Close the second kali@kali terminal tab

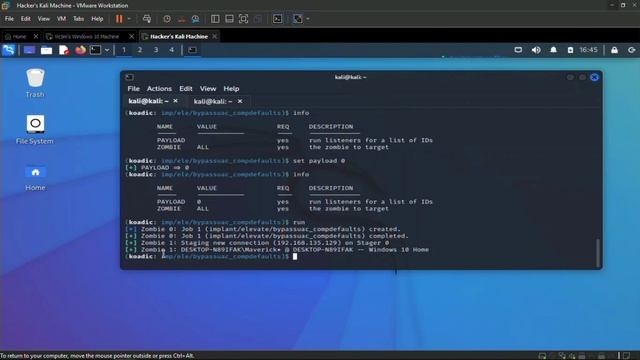240,101
